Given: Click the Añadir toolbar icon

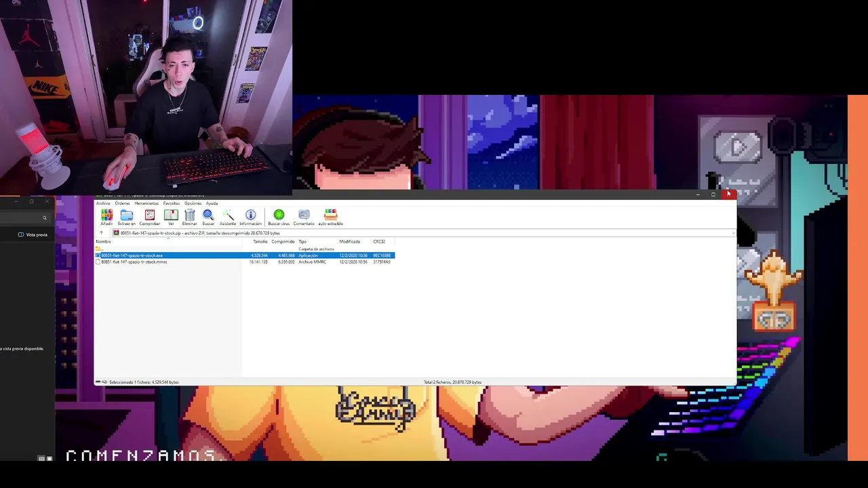Looking at the screenshot, I should click(106, 217).
